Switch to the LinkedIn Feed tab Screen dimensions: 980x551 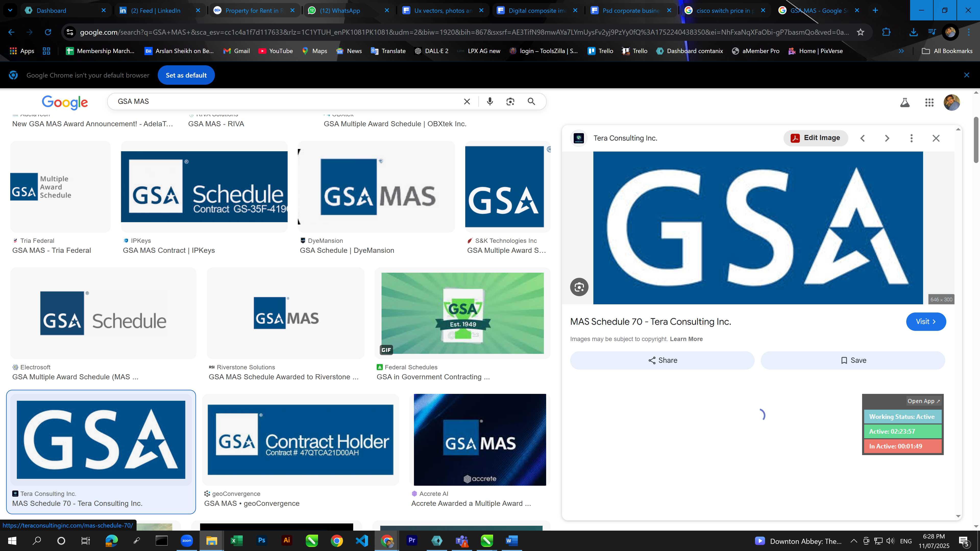tap(160, 11)
